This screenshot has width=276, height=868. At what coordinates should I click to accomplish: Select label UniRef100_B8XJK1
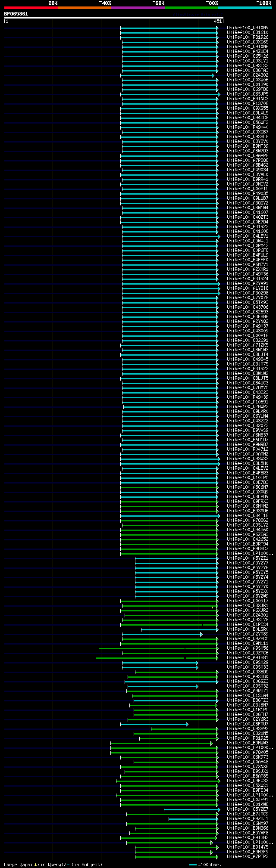tap(248, 606)
